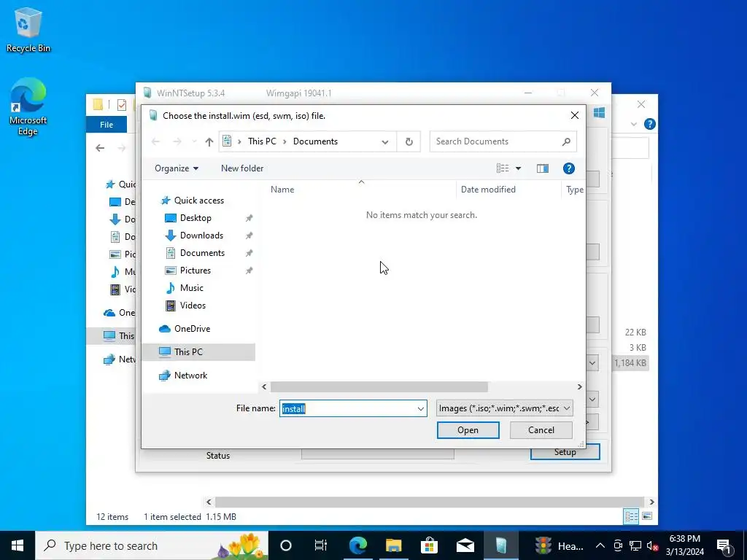Open the Recycle Bin desktop icon
The image size is (747, 560).
pos(28,29)
